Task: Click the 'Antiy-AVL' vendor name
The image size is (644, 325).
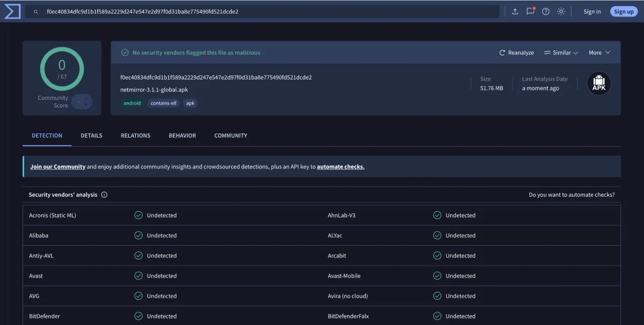Action: pos(41,256)
